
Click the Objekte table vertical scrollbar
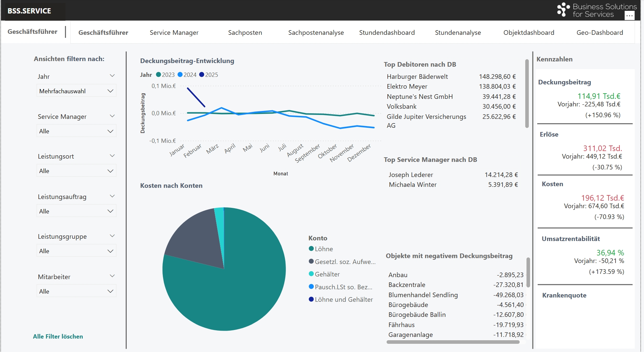click(x=528, y=273)
